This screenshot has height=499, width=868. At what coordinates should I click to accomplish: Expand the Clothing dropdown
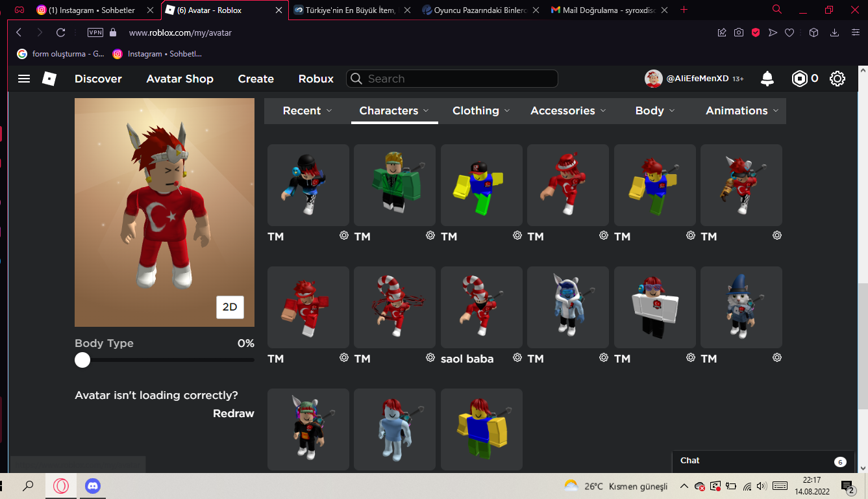pyautogui.click(x=481, y=110)
